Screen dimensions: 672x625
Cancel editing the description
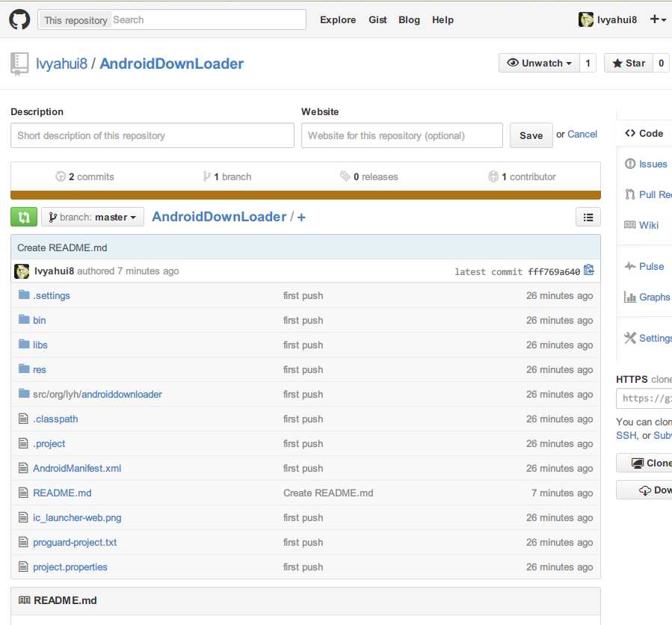coord(582,134)
